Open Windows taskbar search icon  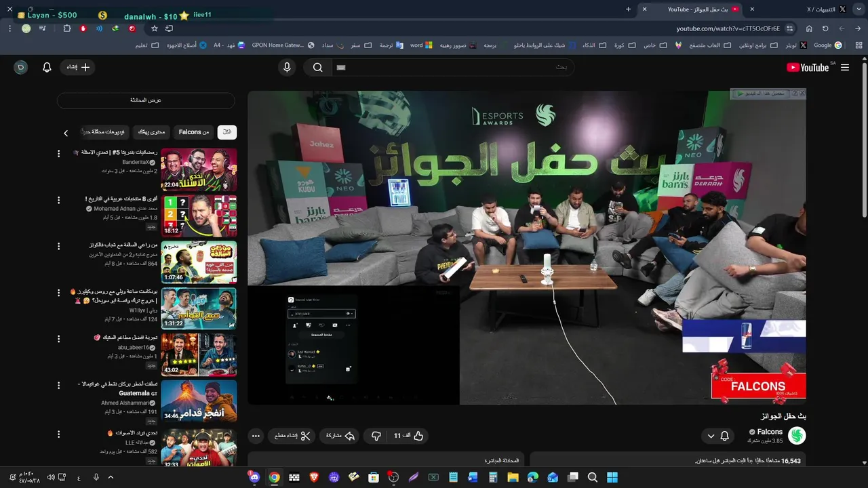(592, 477)
